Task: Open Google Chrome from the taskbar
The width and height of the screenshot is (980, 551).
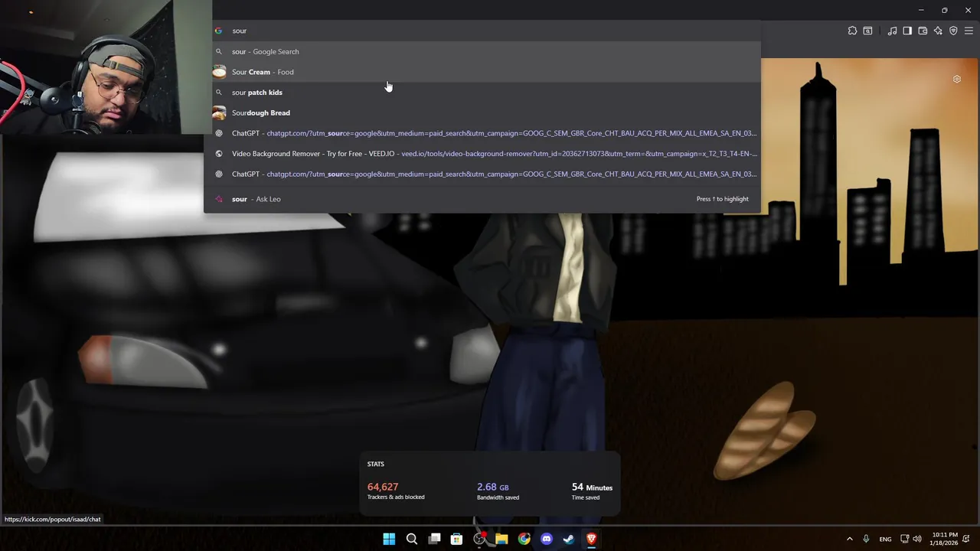Action: pos(524,539)
